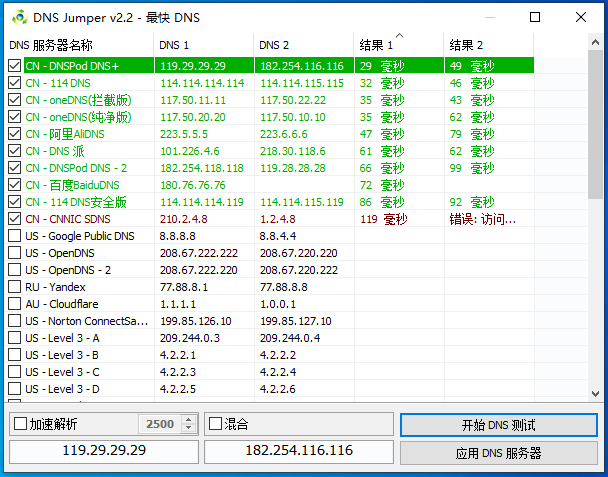
Task: Uncheck the CN - 114 DNS checkbox
Action: pyautogui.click(x=14, y=83)
